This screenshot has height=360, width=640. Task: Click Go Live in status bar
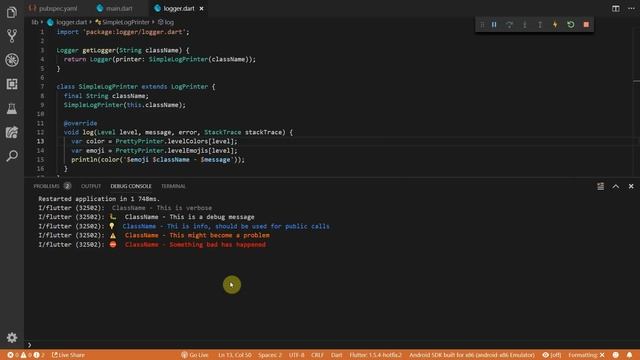click(195, 355)
